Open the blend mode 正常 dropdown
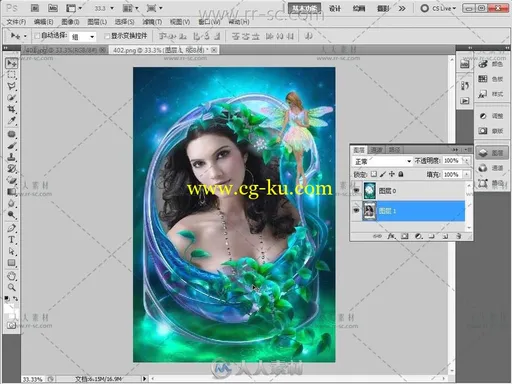This screenshot has width=512, height=384. pyautogui.click(x=383, y=161)
